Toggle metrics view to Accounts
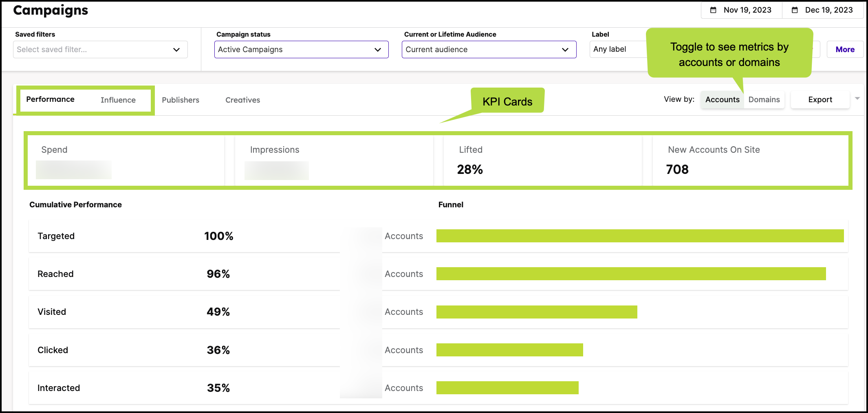This screenshot has width=868, height=413. 722,99
